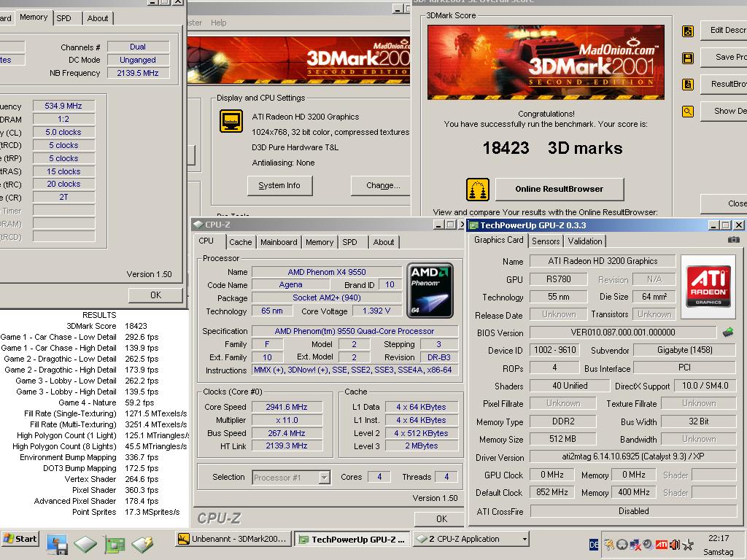Click the taskbar clock showing 22:17
The height and width of the screenshot is (560, 747).
point(719,539)
